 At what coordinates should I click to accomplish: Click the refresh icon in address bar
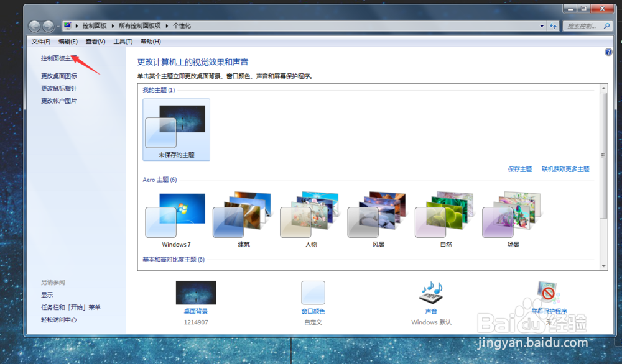pyautogui.click(x=553, y=25)
